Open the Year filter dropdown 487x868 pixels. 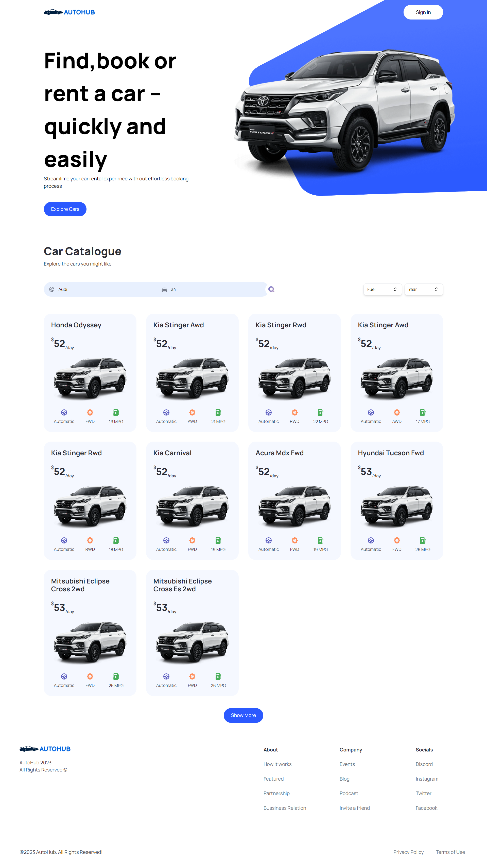click(423, 289)
